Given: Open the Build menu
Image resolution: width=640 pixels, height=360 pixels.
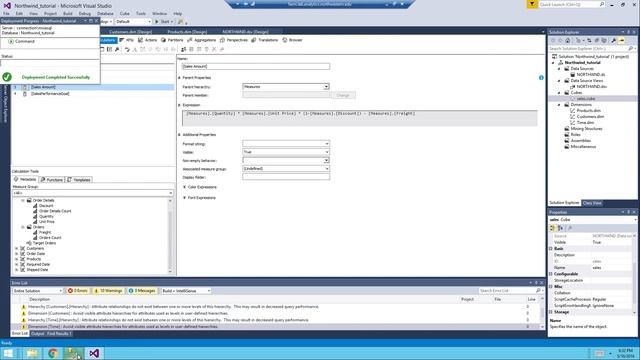Looking at the screenshot, I should pos(68,13).
